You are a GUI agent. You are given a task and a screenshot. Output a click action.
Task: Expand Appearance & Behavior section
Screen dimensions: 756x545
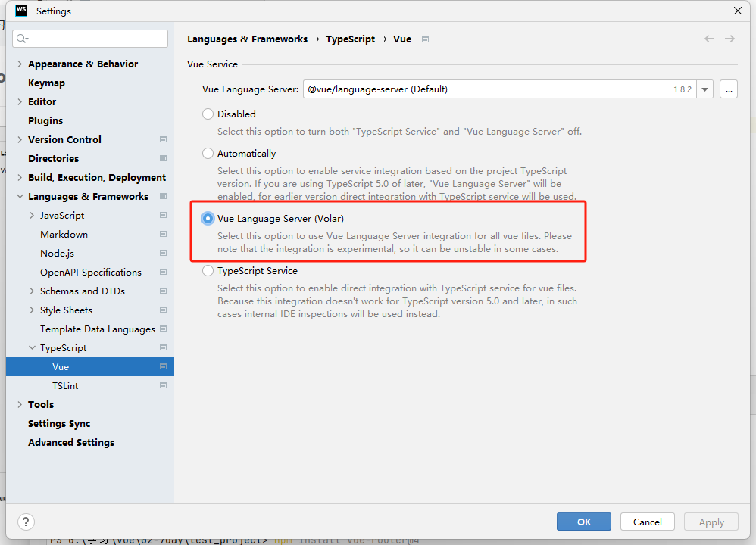coord(20,64)
